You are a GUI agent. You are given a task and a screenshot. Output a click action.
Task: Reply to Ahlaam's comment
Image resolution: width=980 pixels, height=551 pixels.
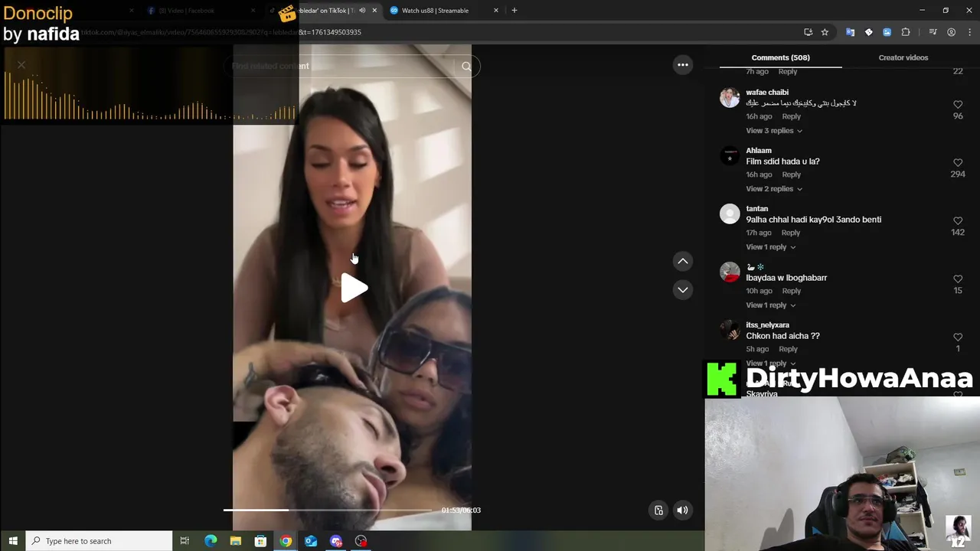(791, 174)
